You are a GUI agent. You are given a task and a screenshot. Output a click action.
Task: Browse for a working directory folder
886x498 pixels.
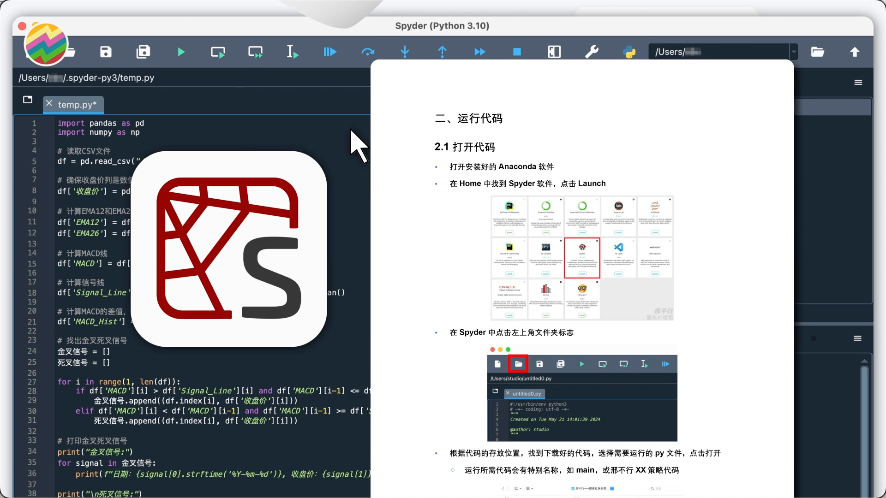coord(817,51)
